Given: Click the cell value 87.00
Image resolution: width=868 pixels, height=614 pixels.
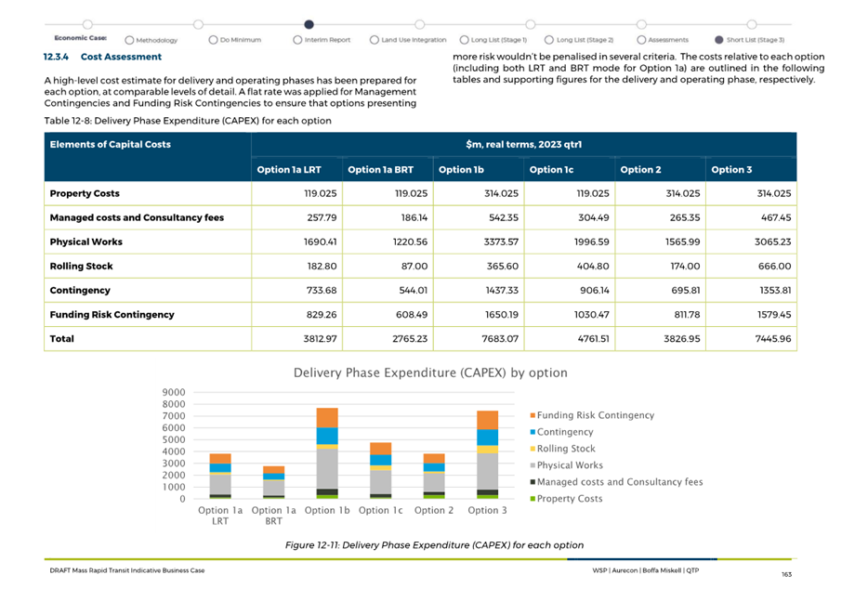Looking at the screenshot, I should 414,266.
